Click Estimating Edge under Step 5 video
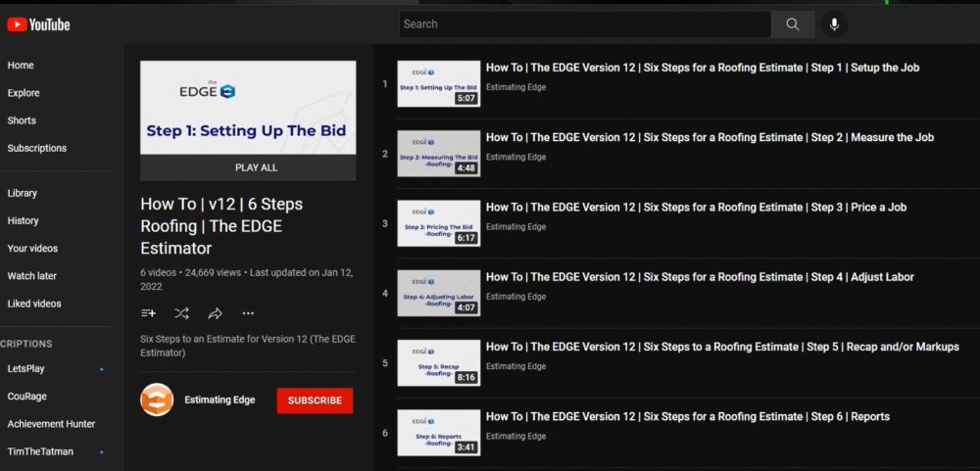 coord(515,366)
